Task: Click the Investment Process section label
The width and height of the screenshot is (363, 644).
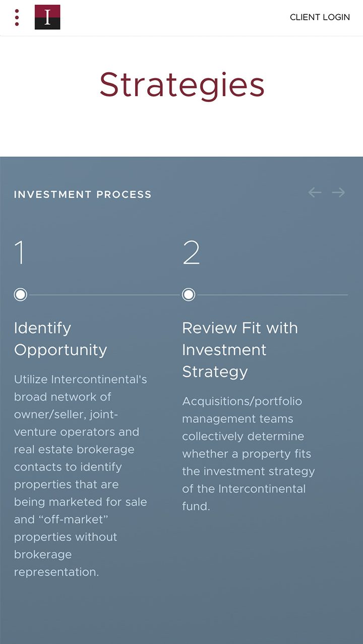Action: pyautogui.click(x=83, y=195)
